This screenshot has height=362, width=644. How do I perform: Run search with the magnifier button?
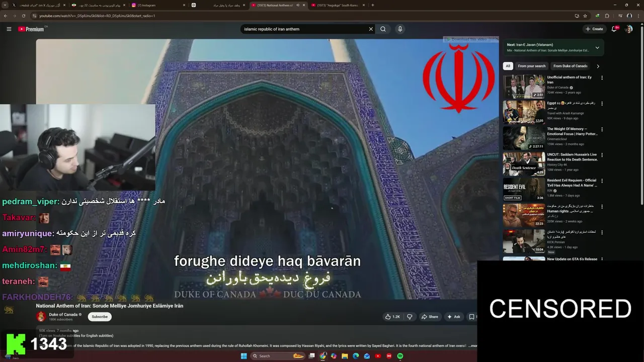(383, 29)
